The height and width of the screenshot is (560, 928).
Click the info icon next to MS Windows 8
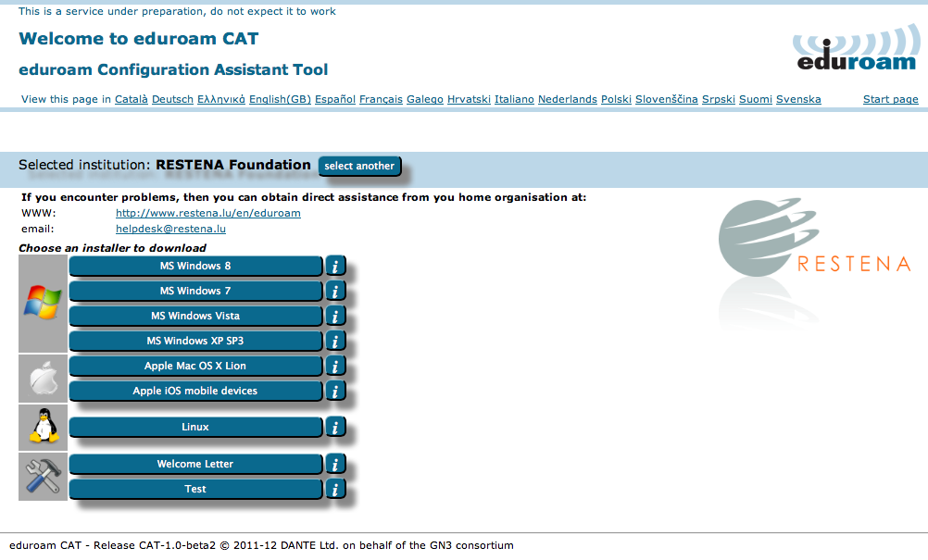click(334, 267)
